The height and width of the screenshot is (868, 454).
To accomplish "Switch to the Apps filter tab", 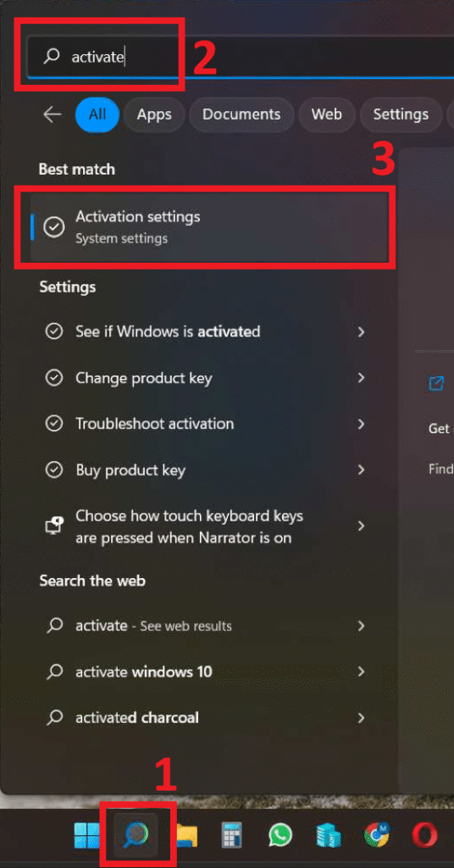I will pos(154,114).
